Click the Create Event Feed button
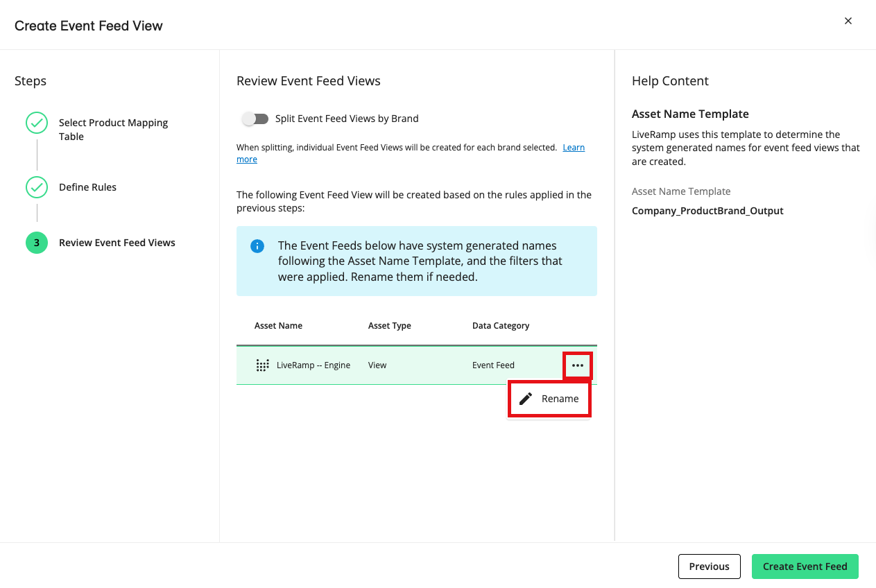 (805, 567)
